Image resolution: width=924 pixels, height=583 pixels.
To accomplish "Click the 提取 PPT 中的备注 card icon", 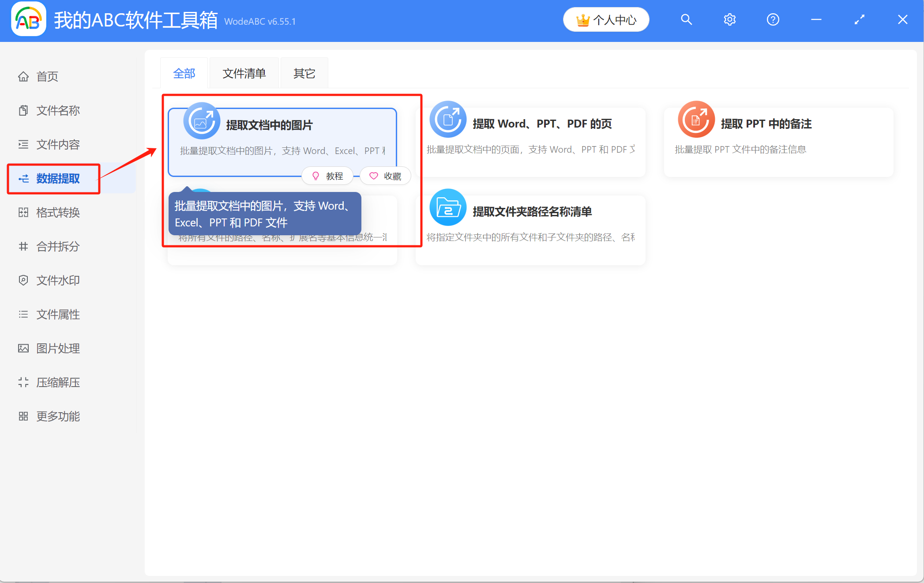I will (696, 119).
